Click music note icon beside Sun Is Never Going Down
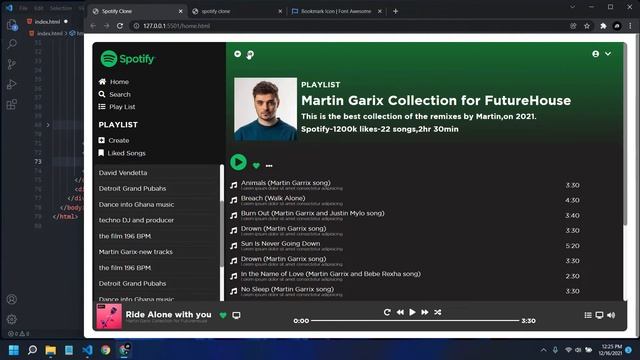 tap(233, 246)
